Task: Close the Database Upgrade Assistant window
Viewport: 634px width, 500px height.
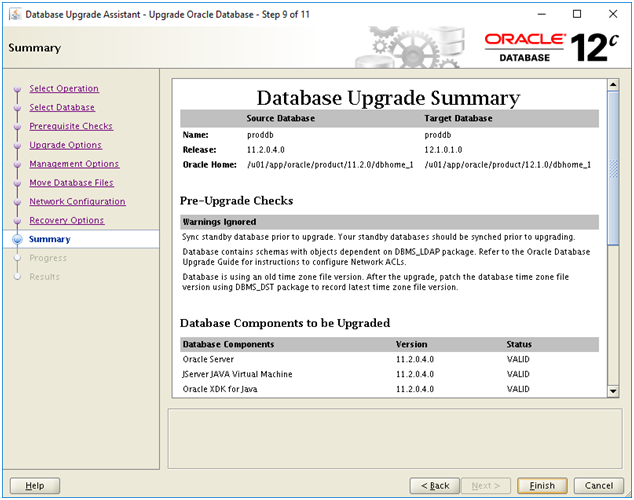Action: [613, 14]
